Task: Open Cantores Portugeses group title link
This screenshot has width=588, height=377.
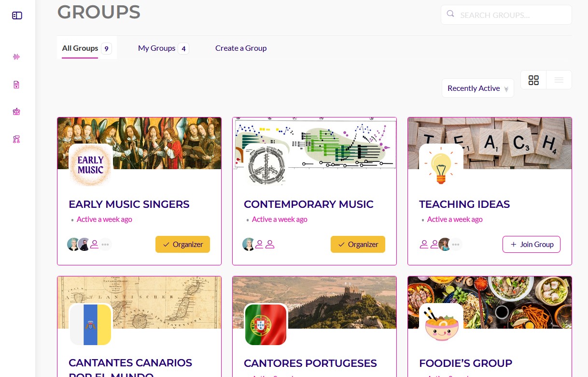Action: point(310,363)
